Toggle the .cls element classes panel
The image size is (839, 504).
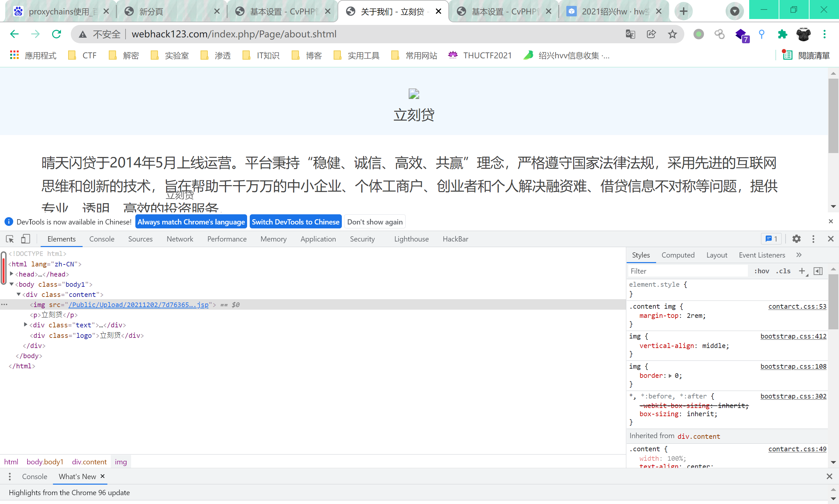coord(783,271)
